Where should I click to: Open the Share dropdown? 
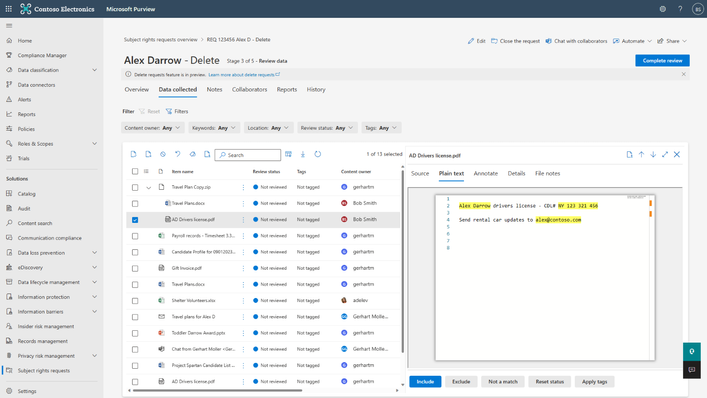coord(672,41)
